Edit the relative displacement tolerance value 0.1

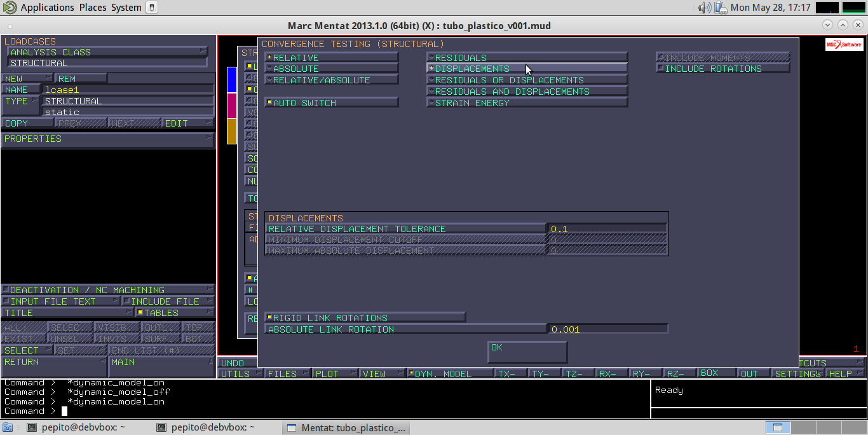[607, 229]
